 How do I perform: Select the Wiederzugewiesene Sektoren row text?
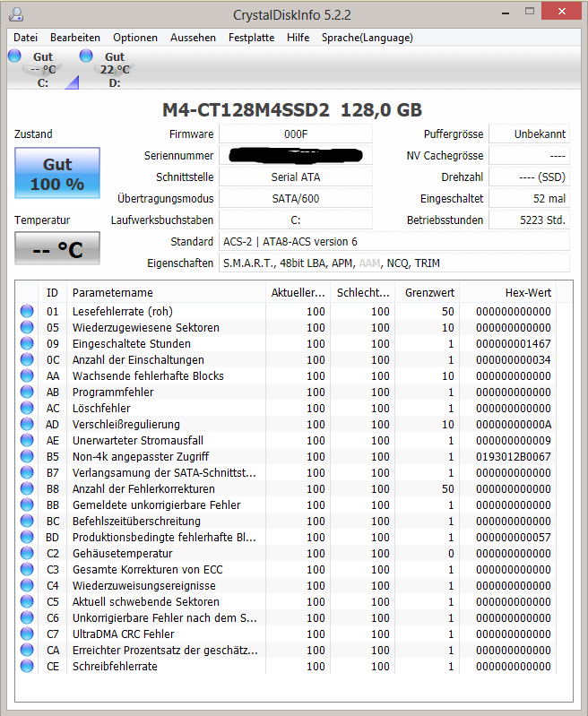click(x=146, y=327)
